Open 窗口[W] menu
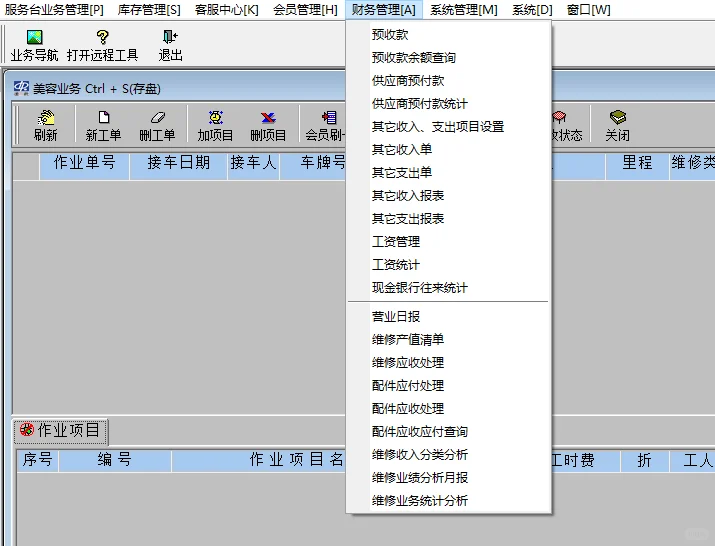Viewport: 715px width, 546px height. 589,10
